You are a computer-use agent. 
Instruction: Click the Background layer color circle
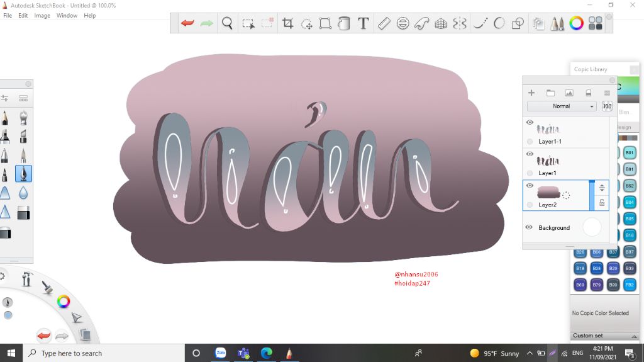click(x=592, y=227)
